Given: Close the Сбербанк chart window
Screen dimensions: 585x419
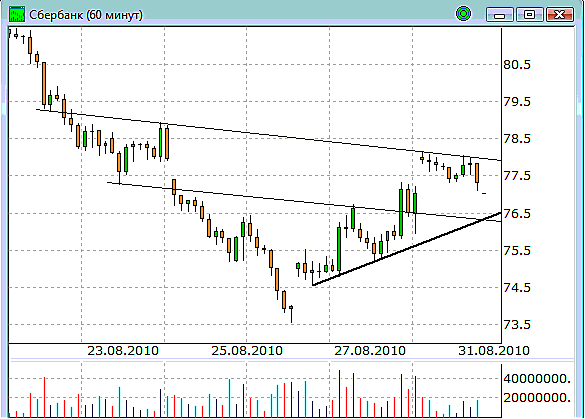Looking at the screenshot, I should [x=559, y=15].
